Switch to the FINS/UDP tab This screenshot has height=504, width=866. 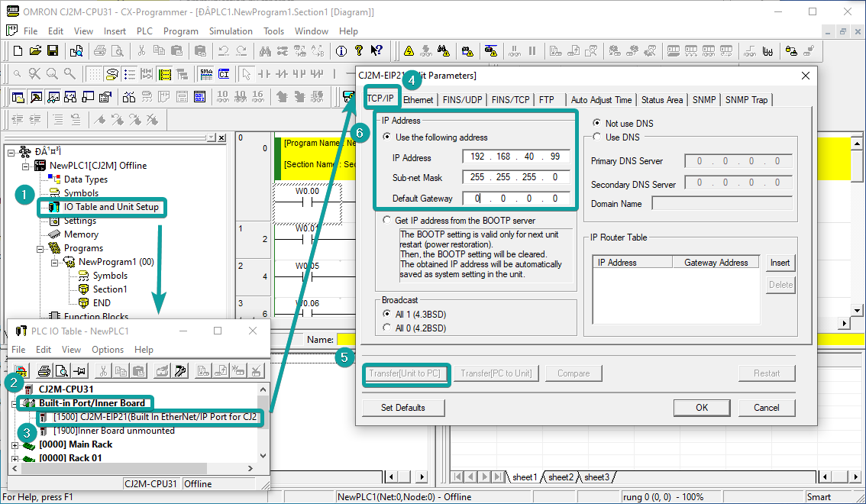point(462,100)
